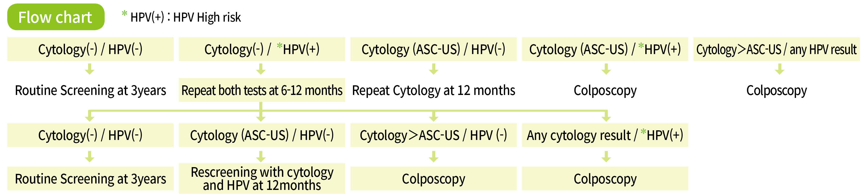This screenshot has height=194, width=868.
Task: Click the arrow directly below "Cytology>ASC-US / HPV (-)" box
Action: (433, 156)
